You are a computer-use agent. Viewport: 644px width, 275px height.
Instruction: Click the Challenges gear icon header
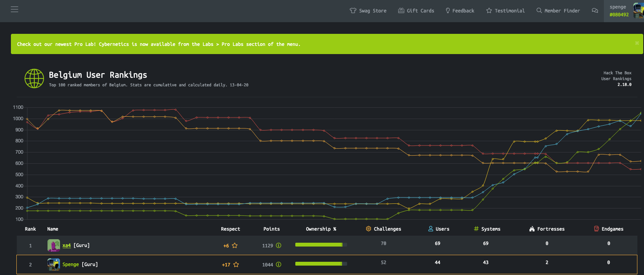pyautogui.click(x=369, y=229)
